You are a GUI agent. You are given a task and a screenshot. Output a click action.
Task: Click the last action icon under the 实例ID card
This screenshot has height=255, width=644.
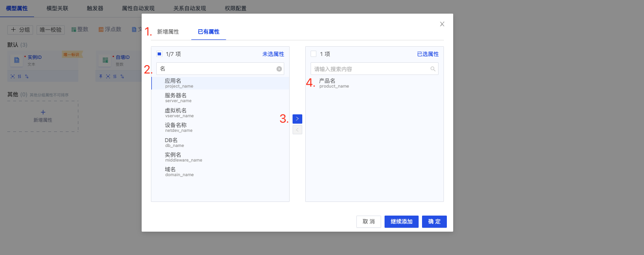pos(27,76)
